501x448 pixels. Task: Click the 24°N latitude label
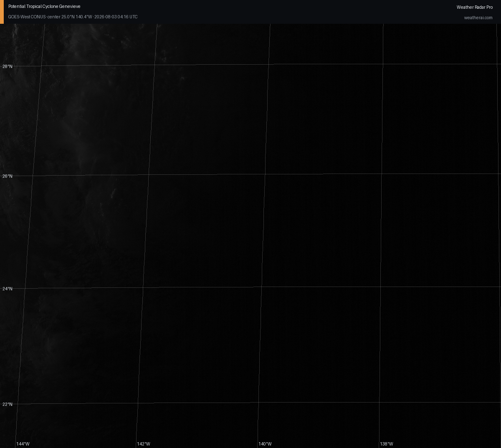pos(8,289)
